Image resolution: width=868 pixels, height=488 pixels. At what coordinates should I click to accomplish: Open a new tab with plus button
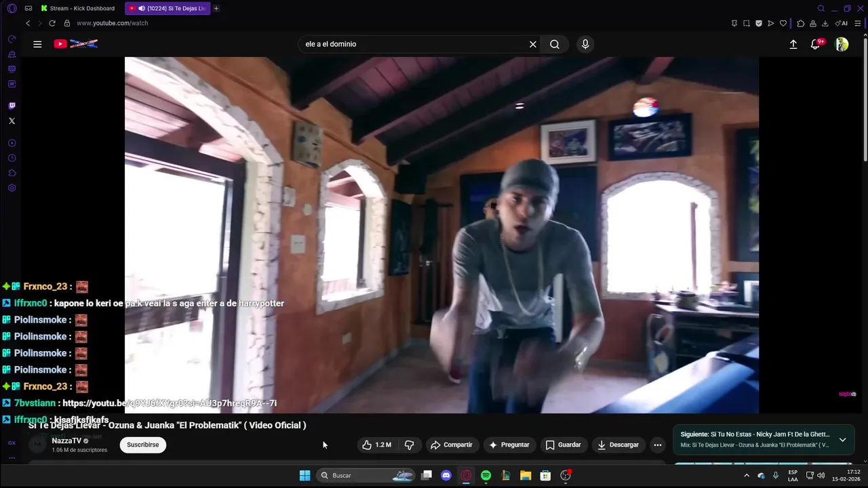[x=216, y=8]
